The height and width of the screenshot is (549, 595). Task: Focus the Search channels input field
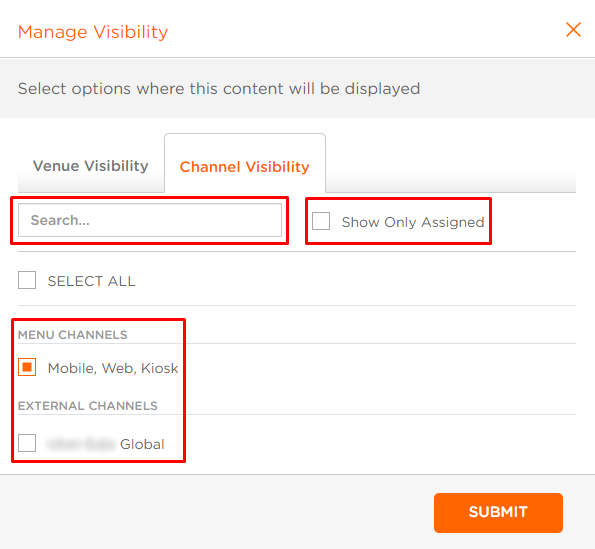click(150, 220)
